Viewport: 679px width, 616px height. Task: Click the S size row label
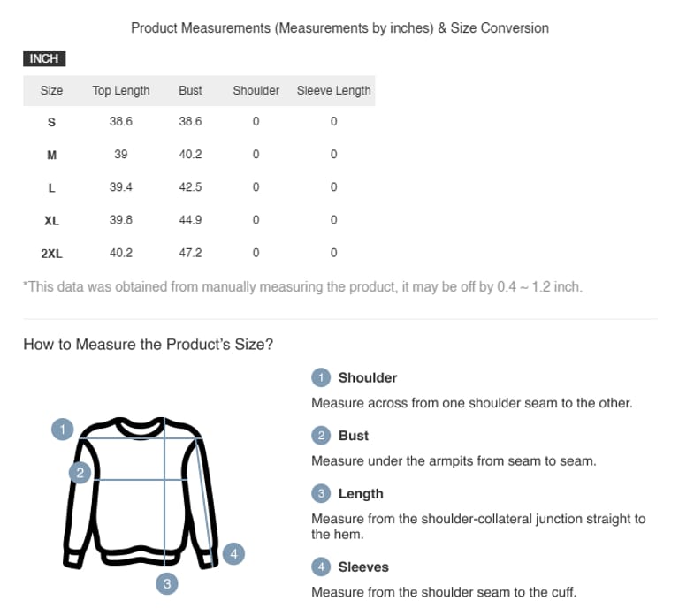click(x=51, y=122)
